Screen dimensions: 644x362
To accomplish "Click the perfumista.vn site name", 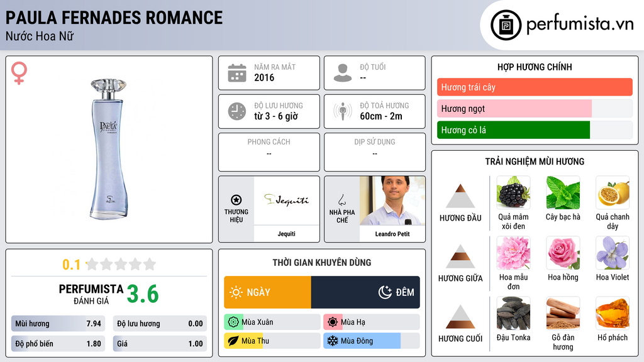I will point(579,25).
